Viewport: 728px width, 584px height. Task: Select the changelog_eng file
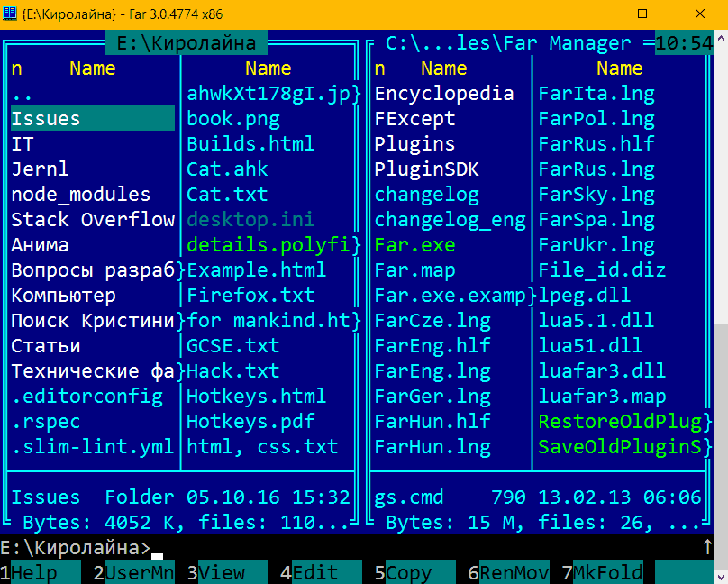450,219
